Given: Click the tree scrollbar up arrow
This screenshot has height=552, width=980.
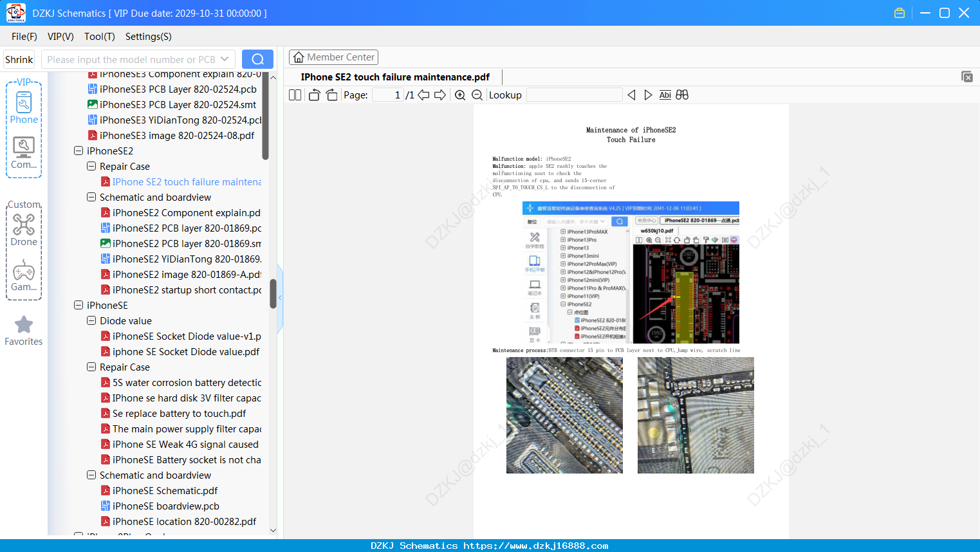Looking at the screenshot, I should pos(273,77).
